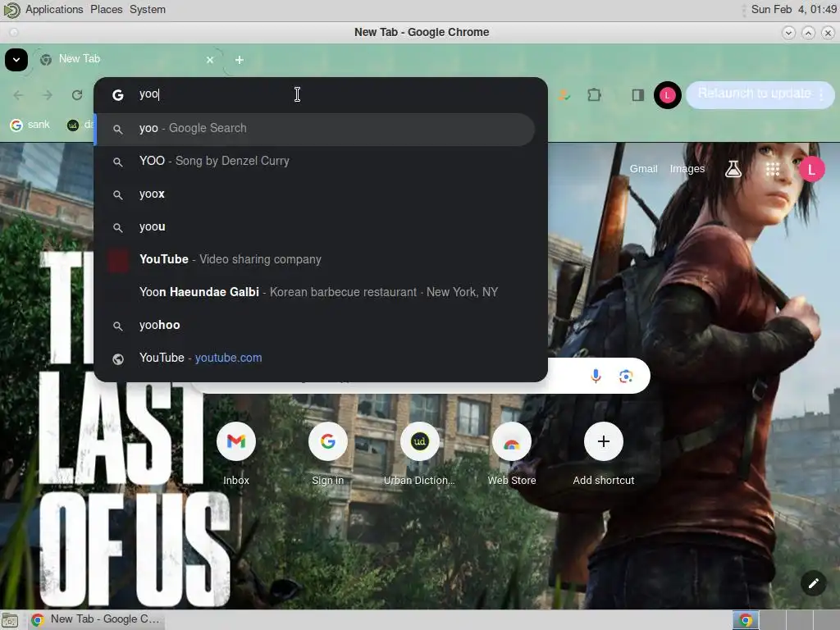Open the Google account avatar on page
Screen dimensions: 840x630
pyautogui.click(x=811, y=169)
